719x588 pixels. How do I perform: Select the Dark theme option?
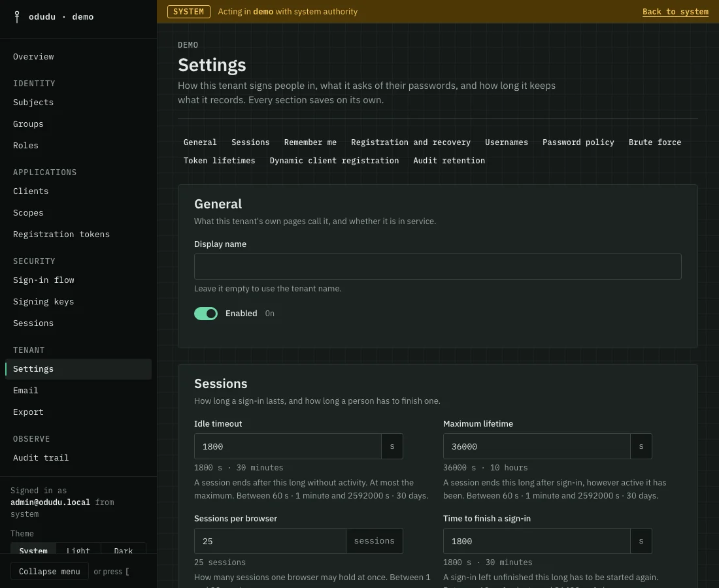[x=124, y=550]
